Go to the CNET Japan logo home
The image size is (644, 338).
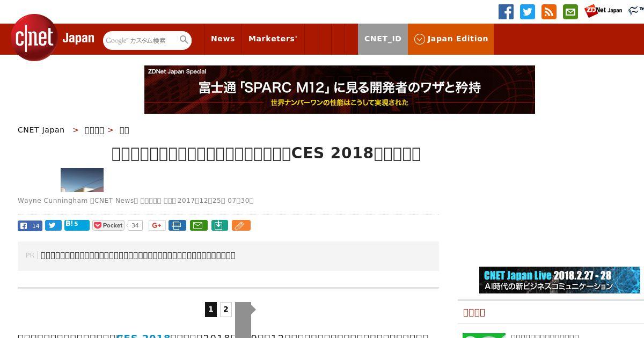point(53,38)
